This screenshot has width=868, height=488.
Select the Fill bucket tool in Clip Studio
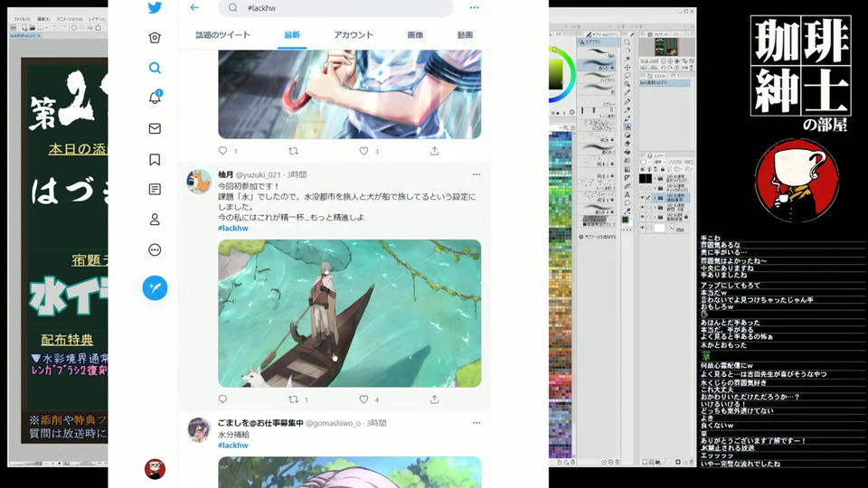click(627, 152)
